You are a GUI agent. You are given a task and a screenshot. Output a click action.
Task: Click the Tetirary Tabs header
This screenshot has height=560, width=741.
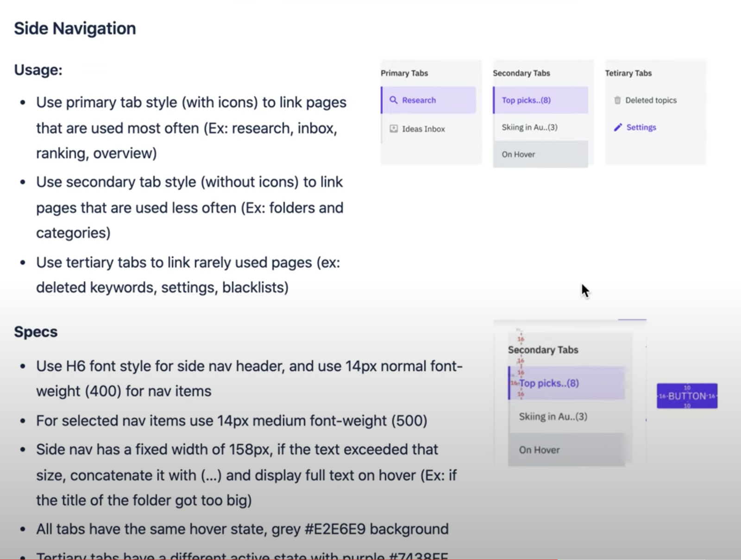point(628,73)
